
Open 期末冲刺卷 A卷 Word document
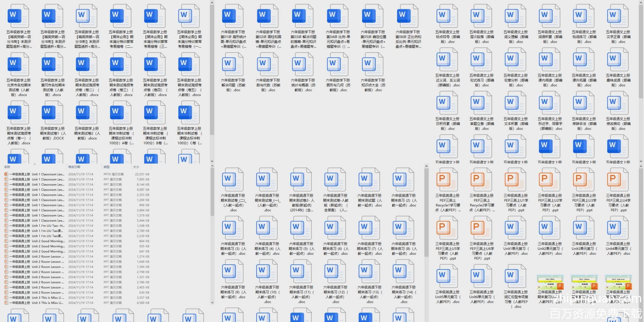(121, 123)
